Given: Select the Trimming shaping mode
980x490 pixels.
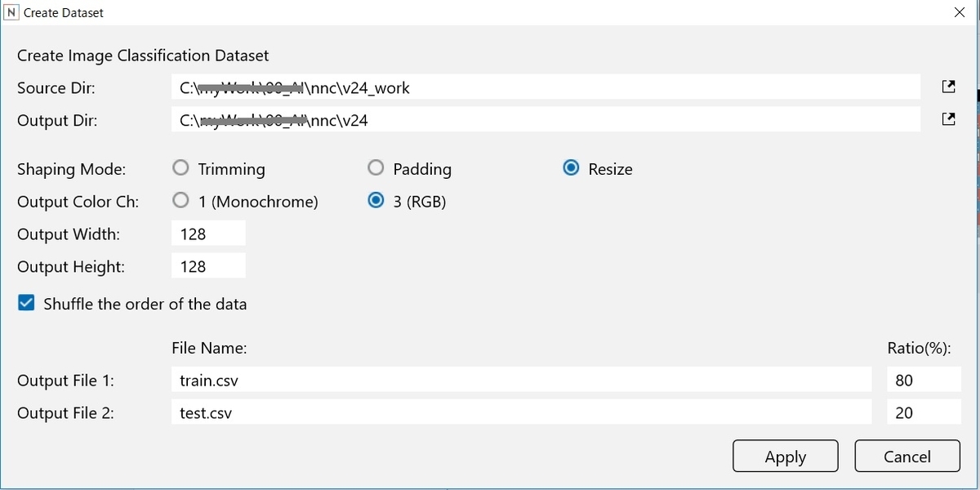Looking at the screenshot, I should pyautogui.click(x=181, y=168).
